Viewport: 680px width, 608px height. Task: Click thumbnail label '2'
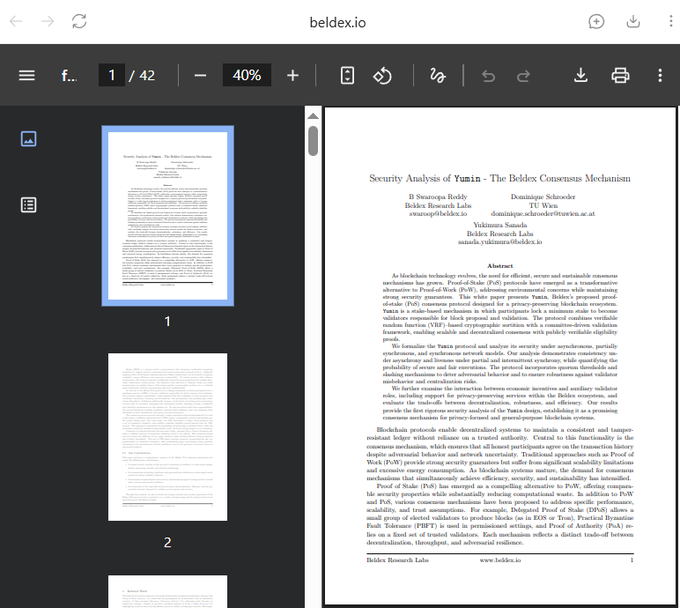(x=167, y=542)
